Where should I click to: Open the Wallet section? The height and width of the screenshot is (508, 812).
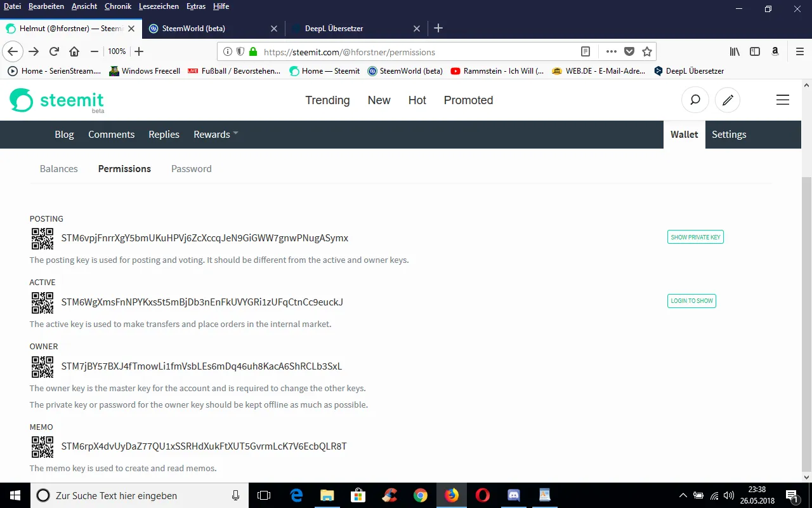[684, 135]
